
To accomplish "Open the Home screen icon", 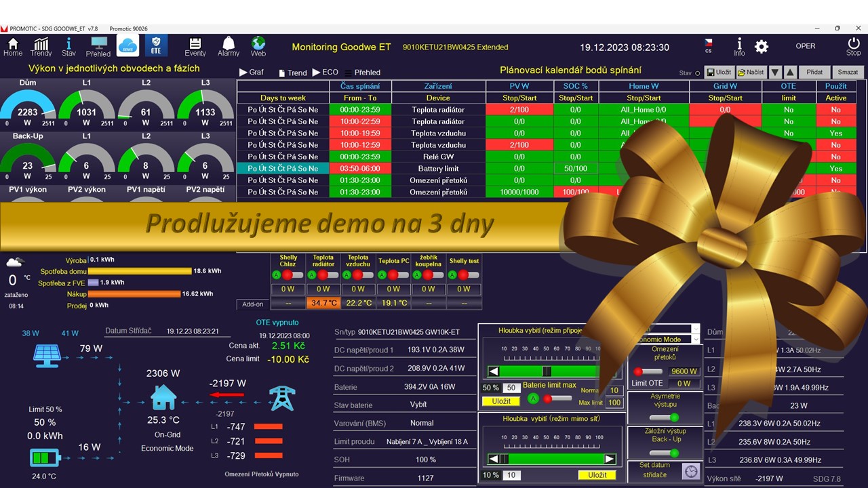I will click(13, 46).
